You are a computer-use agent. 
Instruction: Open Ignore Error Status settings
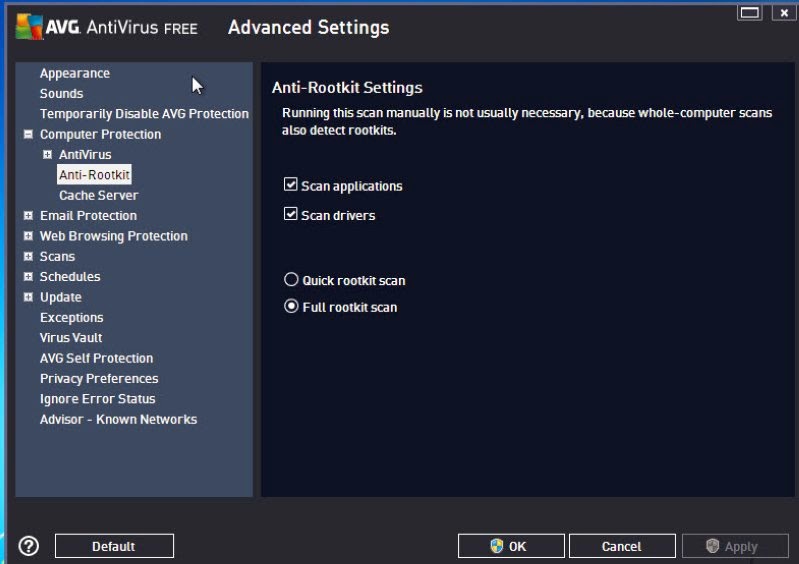(98, 399)
